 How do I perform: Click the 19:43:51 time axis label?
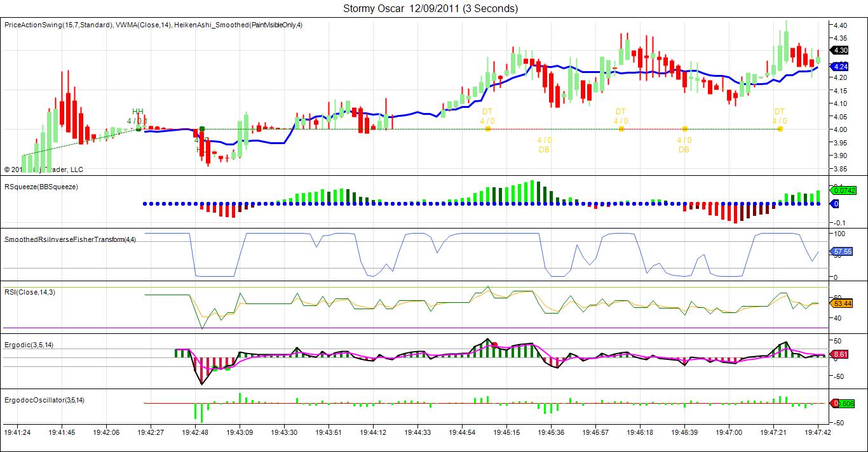click(x=329, y=433)
